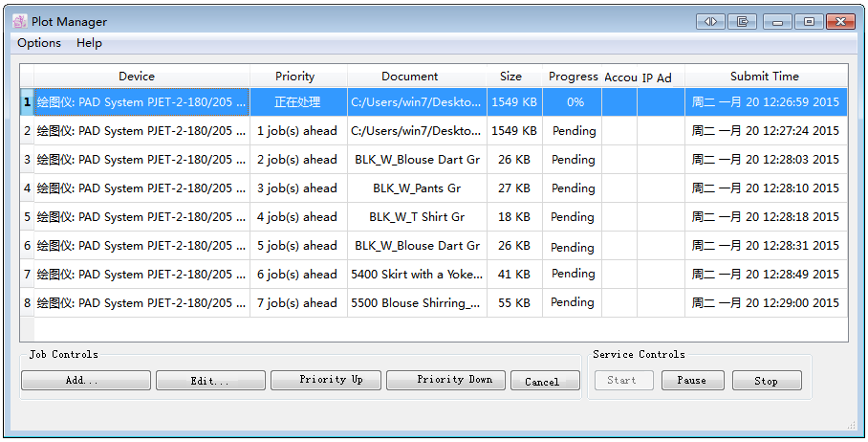Open the Options menu
This screenshot has height=442, width=868.
pyautogui.click(x=39, y=43)
